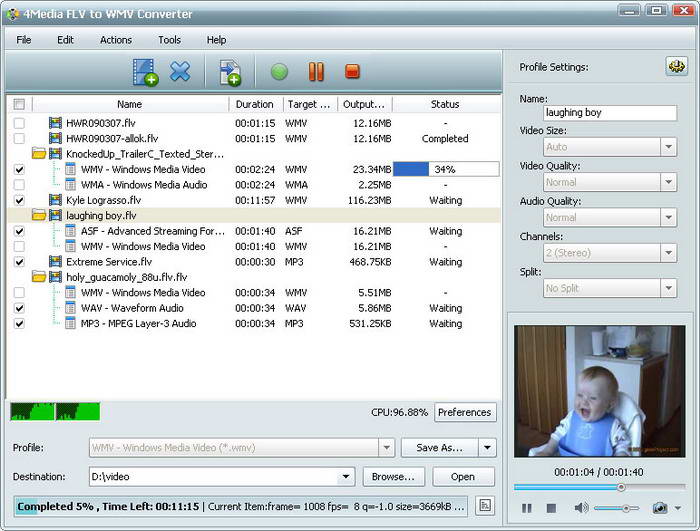Click the Browse... button

(393, 477)
